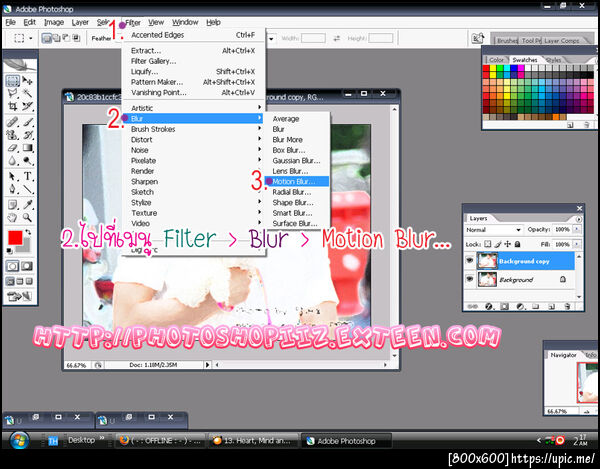Open the Windows Start button
The width and height of the screenshot is (600, 469).
pos(19,441)
